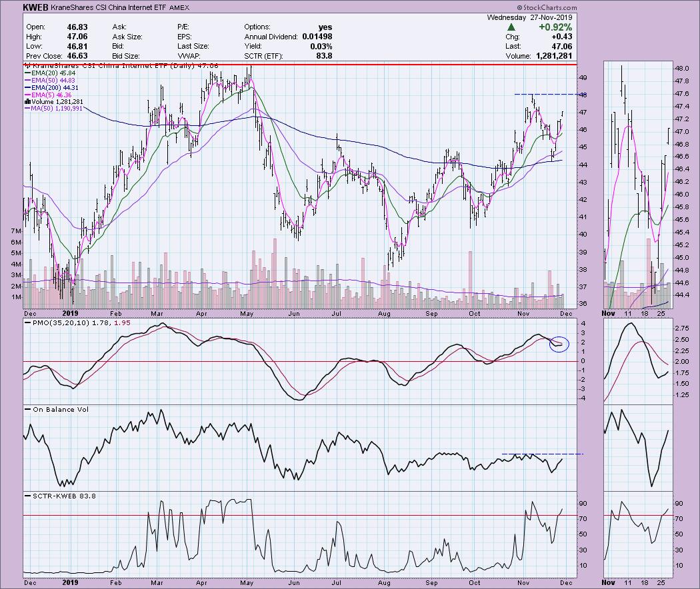Click the 1M volume axis label
Screen dimensions: 700x589
click(x=15, y=296)
